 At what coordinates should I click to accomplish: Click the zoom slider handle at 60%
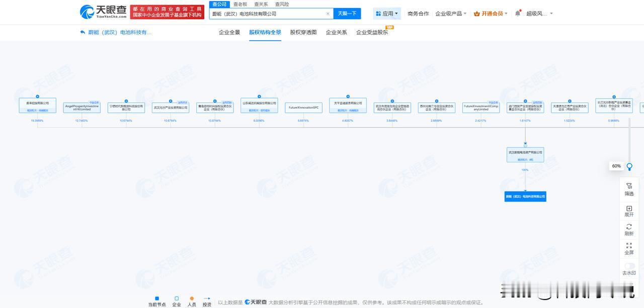629,167
